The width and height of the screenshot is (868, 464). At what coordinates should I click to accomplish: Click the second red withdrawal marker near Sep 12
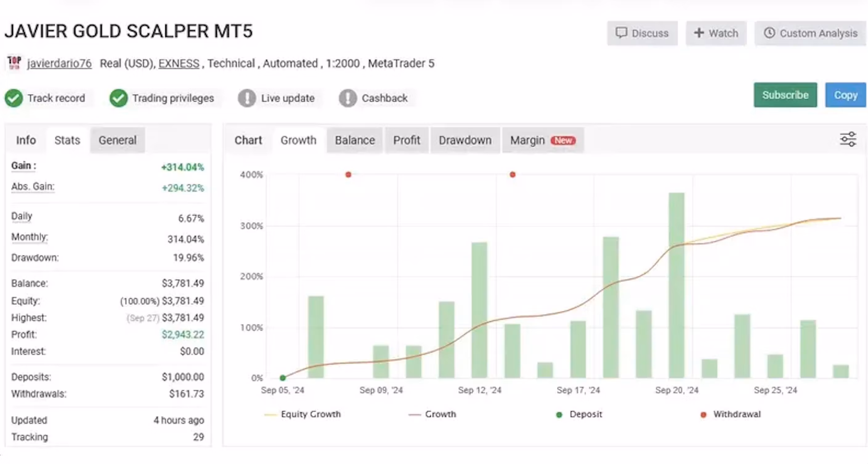click(x=513, y=174)
